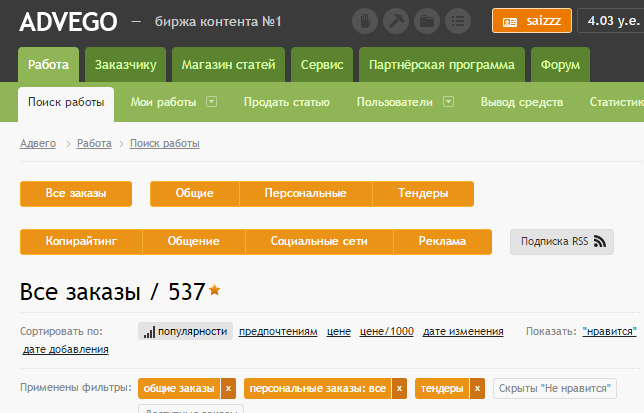Click the 4.03 у.е. balance box
The height and width of the screenshot is (413, 644).
click(612, 21)
